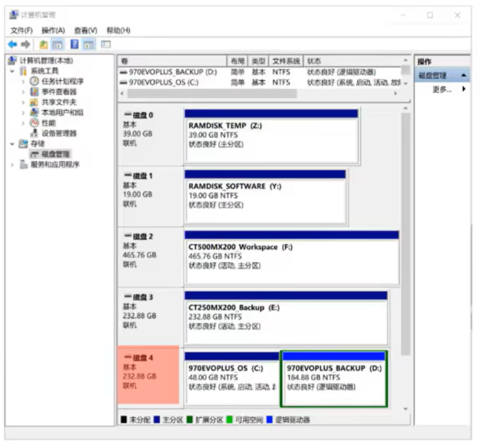Click the volume list scroll left arrow
The image size is (480, 448).
pos(123,93)
